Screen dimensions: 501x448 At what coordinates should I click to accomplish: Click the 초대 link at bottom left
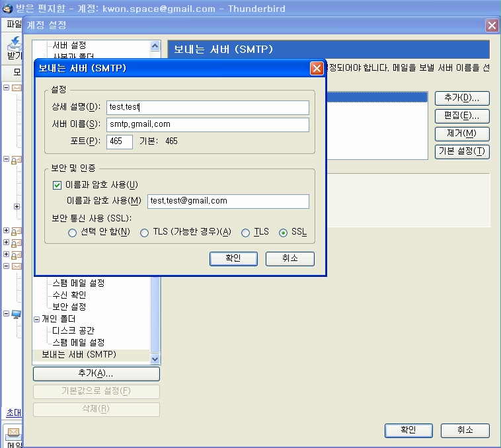pyautogui.click(x=14, y=412)
